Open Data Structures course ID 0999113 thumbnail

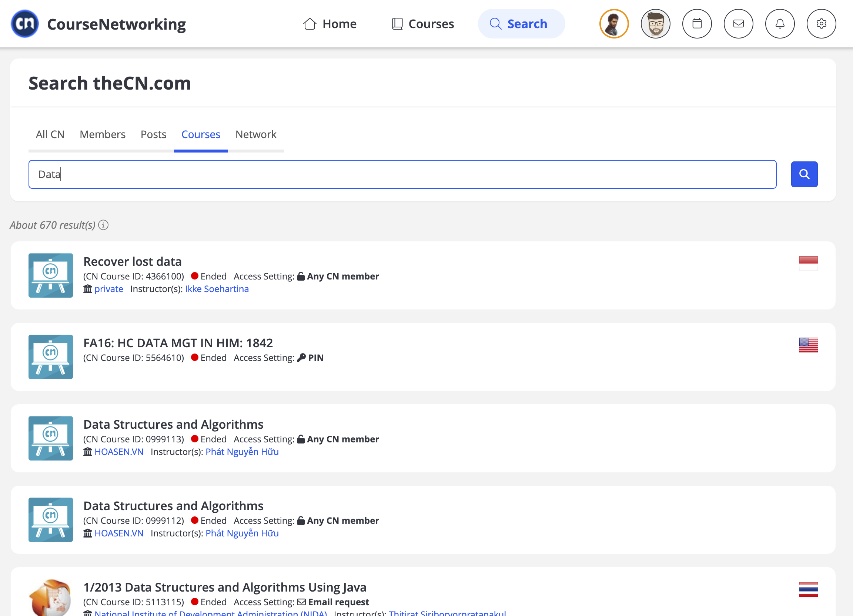coord(51,438)
